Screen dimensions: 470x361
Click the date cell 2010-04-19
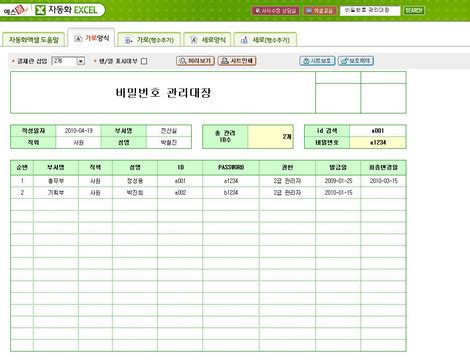(x=79, y=131)
